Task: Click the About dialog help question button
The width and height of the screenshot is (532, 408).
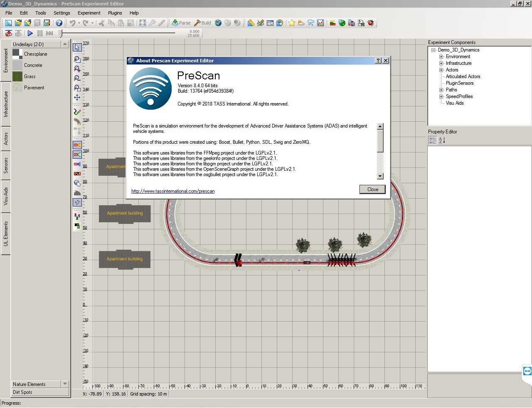Action: [378, 61]
